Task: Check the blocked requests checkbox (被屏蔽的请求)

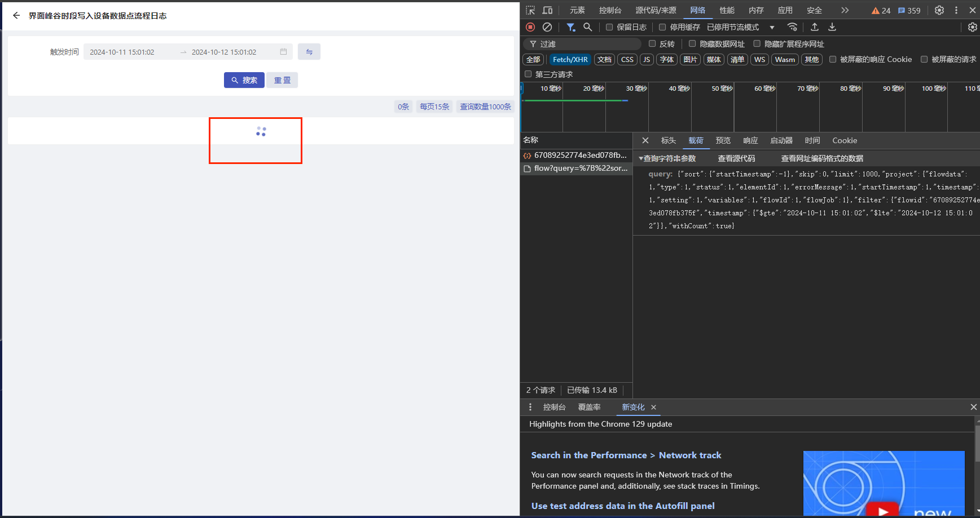Action: 924,59
